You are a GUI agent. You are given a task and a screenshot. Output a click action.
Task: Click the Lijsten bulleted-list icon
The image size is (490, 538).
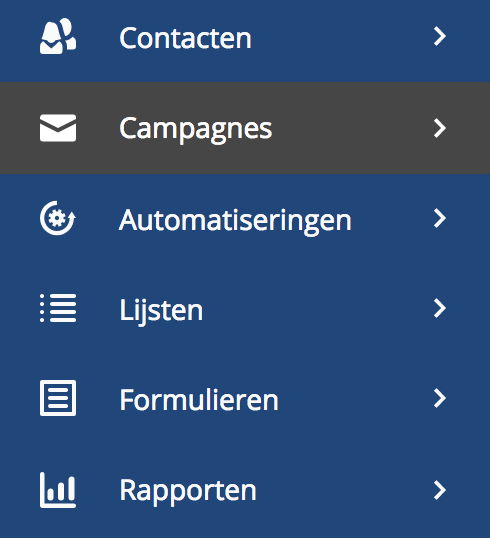(58, 308)
